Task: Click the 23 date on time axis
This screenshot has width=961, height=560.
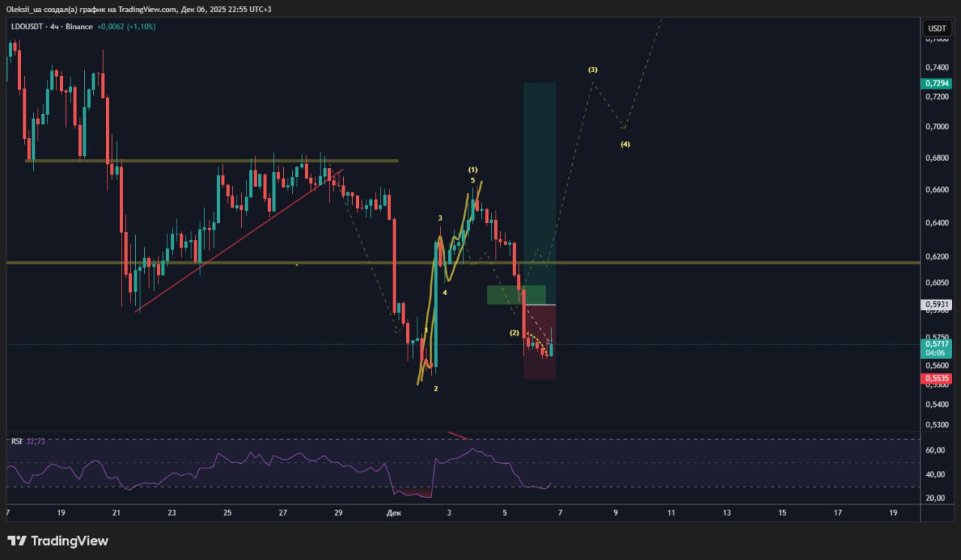Action: click(x=172, y=513)
